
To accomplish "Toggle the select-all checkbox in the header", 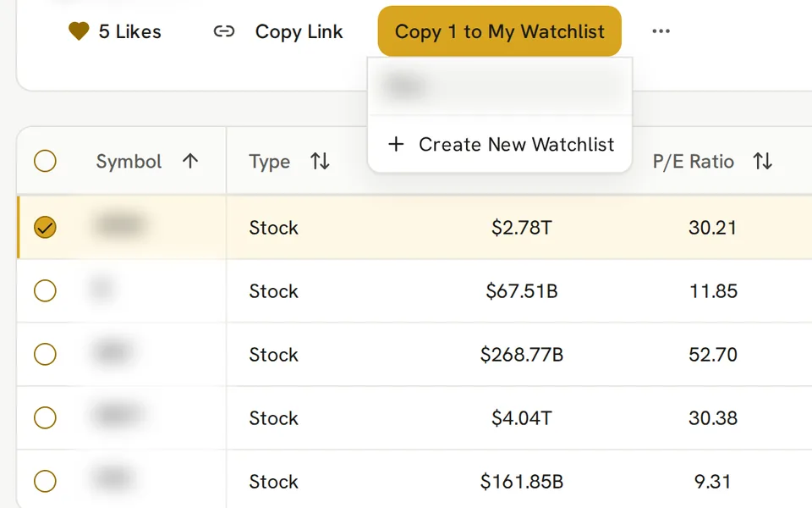I will click(x=45, y=161).
